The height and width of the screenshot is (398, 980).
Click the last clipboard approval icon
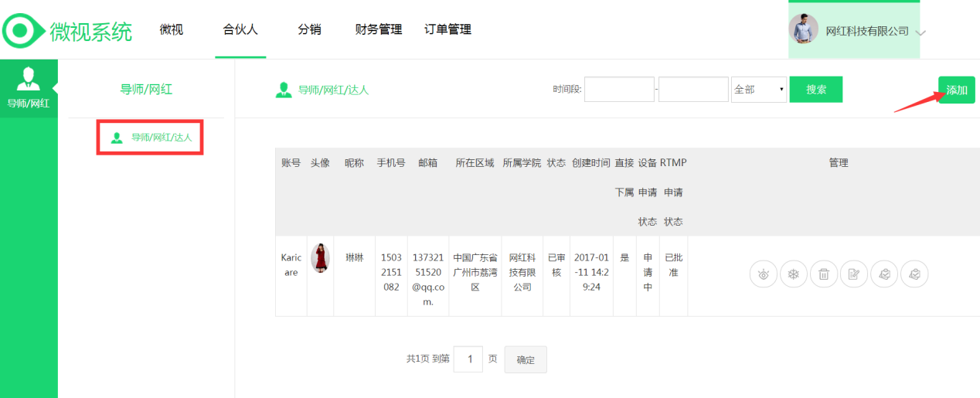point(914,274)
